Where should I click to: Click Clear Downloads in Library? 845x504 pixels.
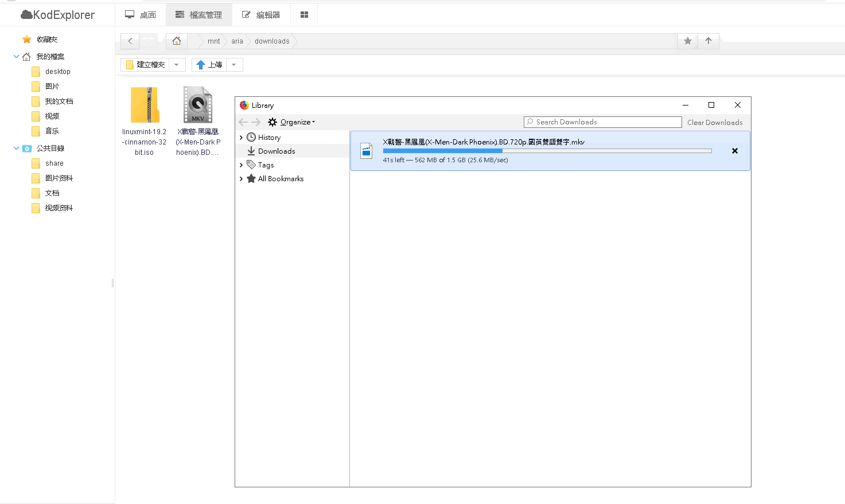coord(715,122)
